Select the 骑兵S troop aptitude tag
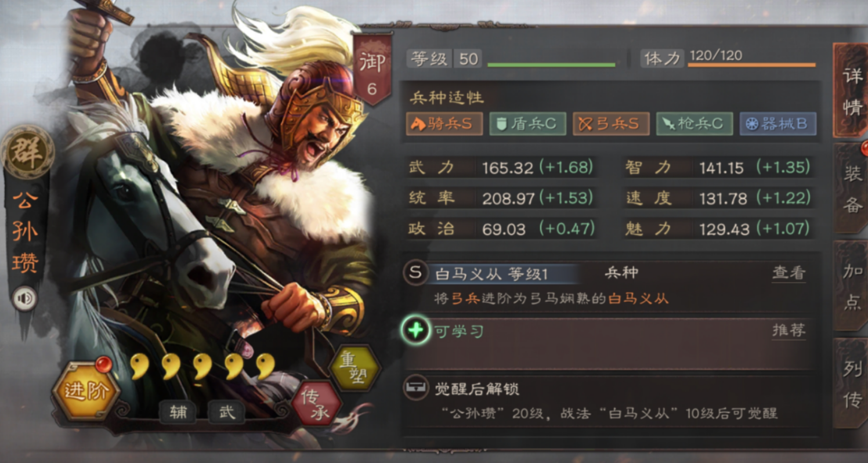This screenshot has height=463, width=868. click(x=444, y=124)
